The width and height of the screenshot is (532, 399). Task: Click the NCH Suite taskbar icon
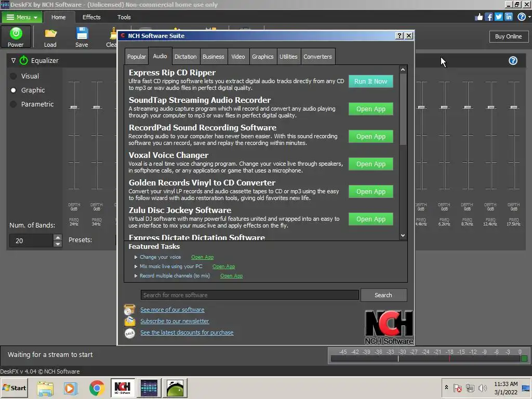pos(123,388)
